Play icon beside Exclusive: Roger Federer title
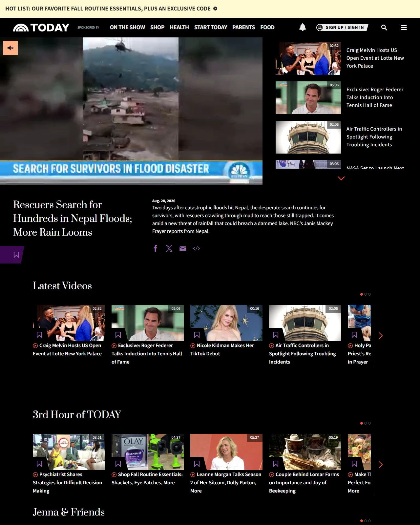Viewport: 420px width, 525px height. click(x=114, y=346)
